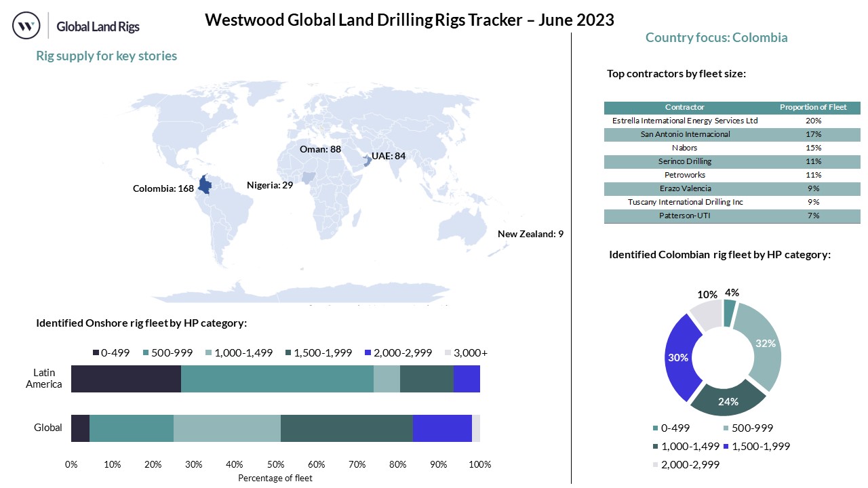The height and width of the screenshot is (488, 868).
Task: Select the 3,000+ legend square in bar chart
Action: pyautogui.click(x=447, y=353)
